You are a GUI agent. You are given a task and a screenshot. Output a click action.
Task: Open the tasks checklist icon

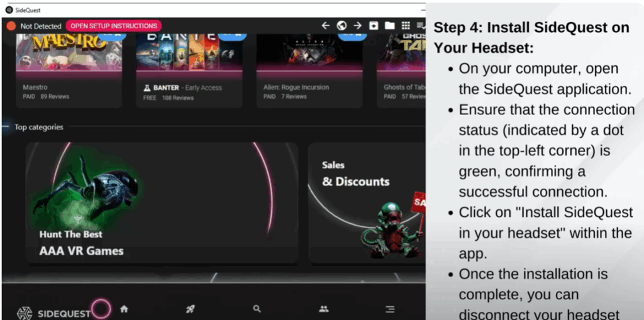(x=421, y=26)
